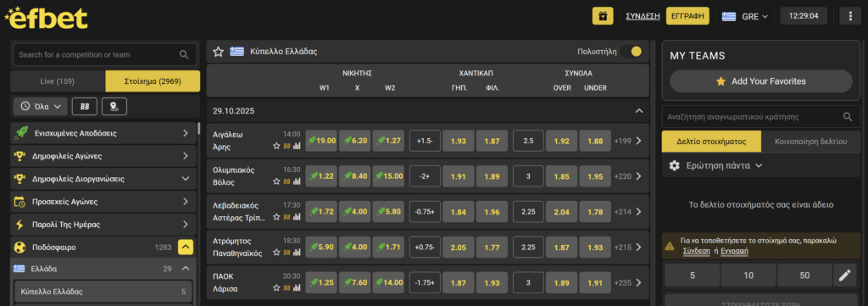Select the quick stake 5 button

692,275
